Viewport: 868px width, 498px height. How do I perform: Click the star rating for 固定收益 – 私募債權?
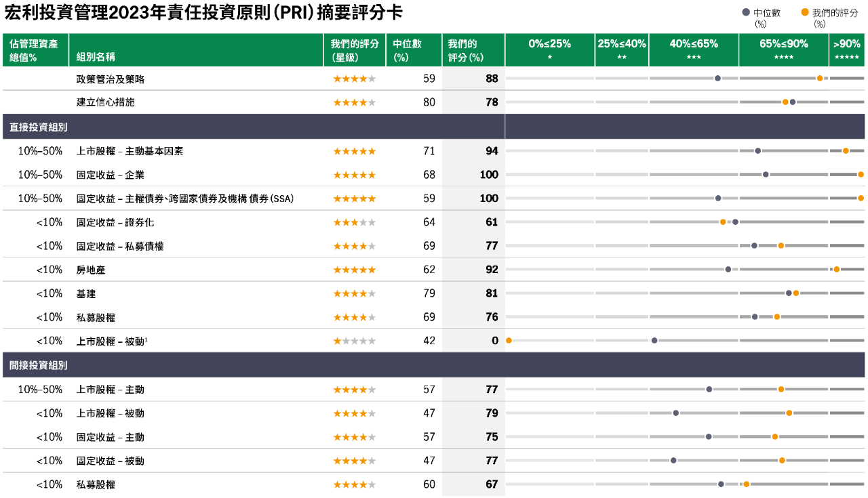pyautogui.click(x=354, y=246)
